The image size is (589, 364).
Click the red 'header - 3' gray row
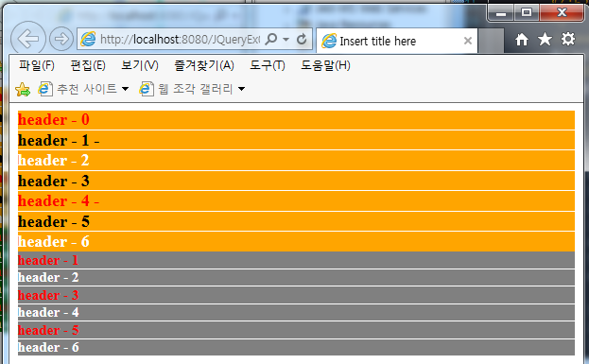[296, 295]
